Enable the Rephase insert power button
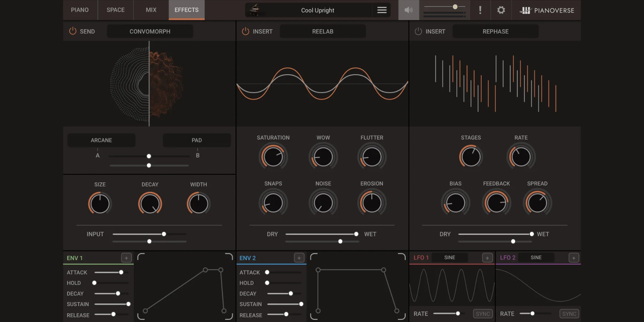This screenshot has width=644, height=322. [x=418, y=31]
